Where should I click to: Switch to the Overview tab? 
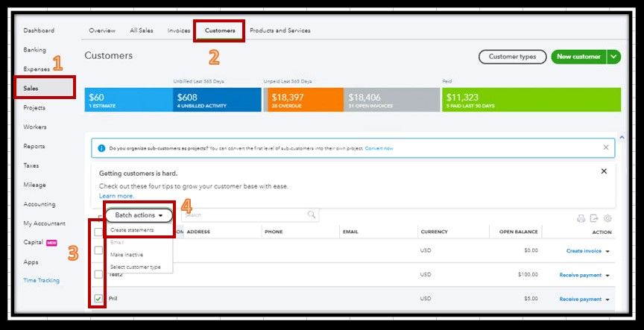tap(102, 31)
